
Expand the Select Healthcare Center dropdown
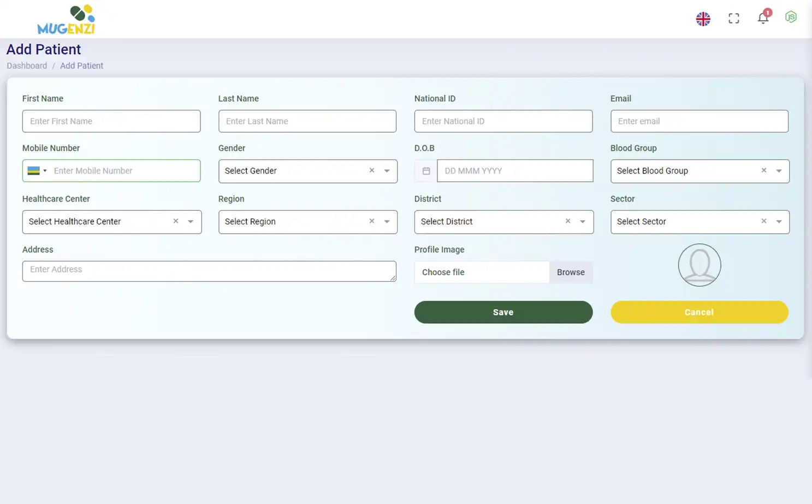click(x=191, y=222)
